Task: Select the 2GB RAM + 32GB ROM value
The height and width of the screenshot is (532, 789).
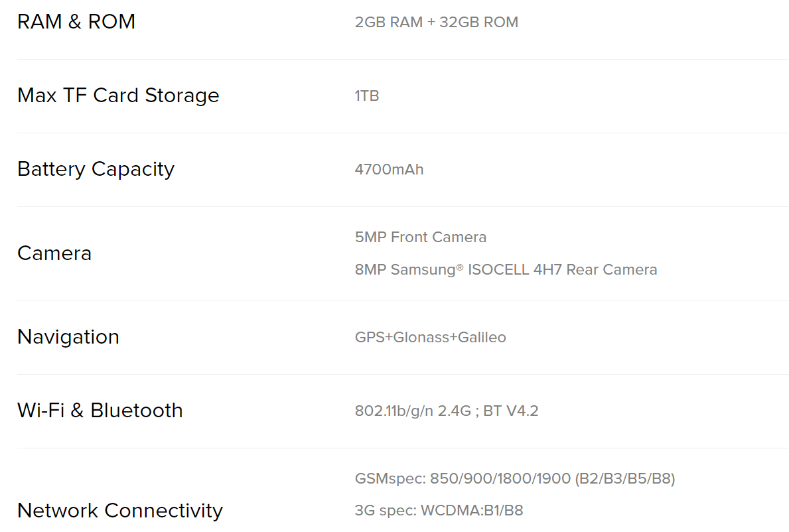Action: coord(436,22)
